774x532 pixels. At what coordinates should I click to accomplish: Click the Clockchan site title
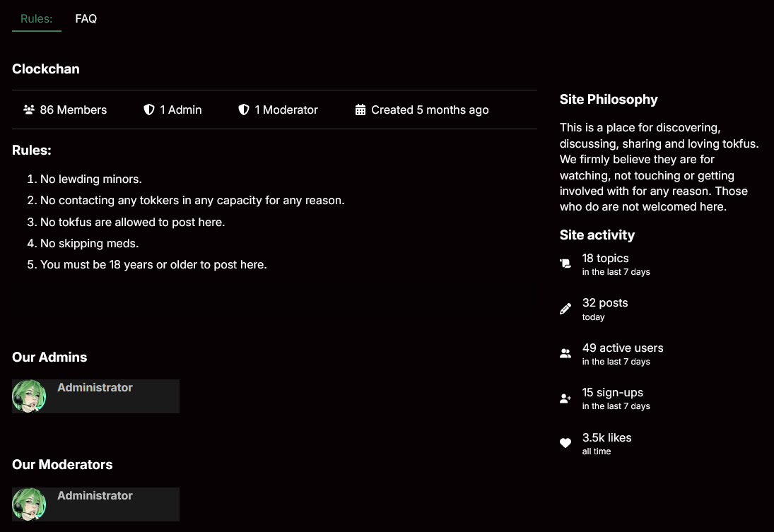coord(46,69)
